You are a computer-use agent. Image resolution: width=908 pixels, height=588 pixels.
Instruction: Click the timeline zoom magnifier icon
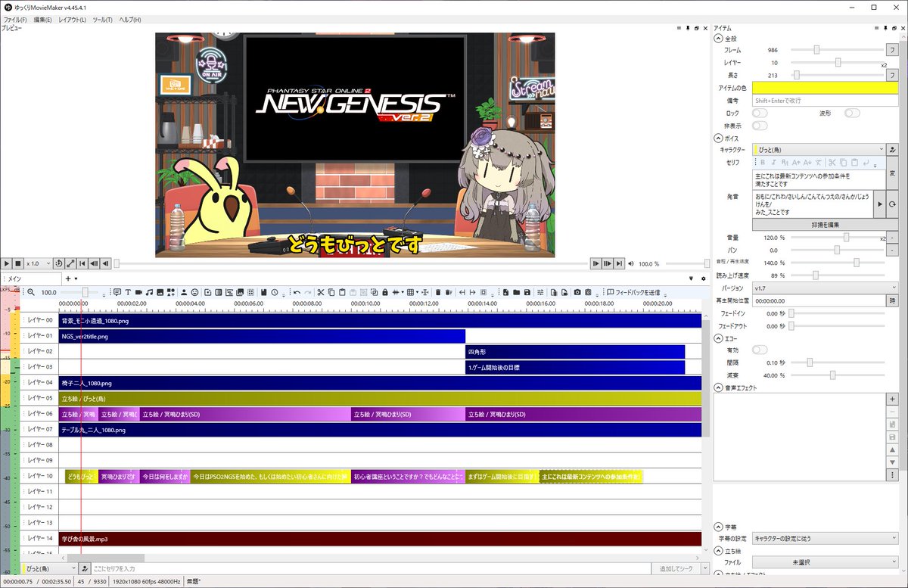tap(31, 292)
